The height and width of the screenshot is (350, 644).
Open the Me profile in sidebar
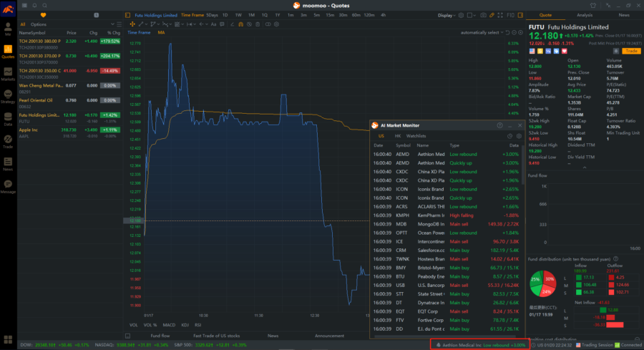[x=8, y=29]
